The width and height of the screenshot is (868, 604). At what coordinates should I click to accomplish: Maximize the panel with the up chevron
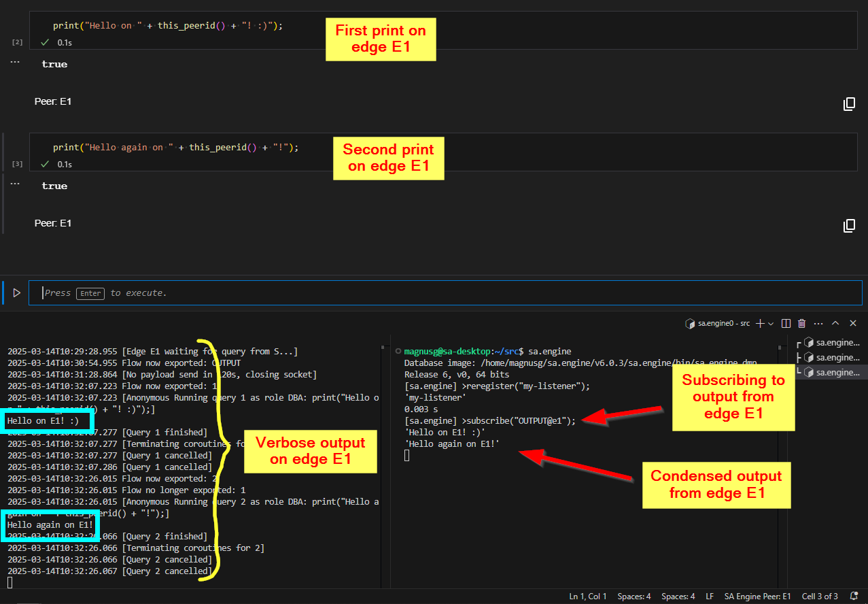tap(835, 324)
